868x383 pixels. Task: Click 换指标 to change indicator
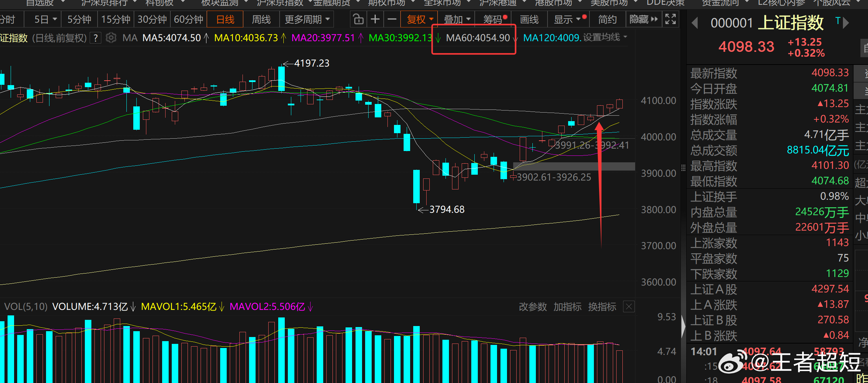point(602,306)
